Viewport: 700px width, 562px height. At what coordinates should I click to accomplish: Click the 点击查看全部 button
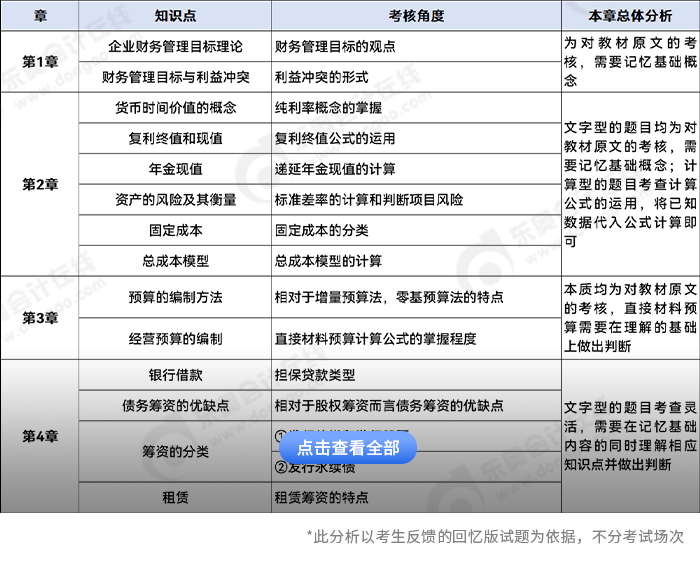coord(348,448)
